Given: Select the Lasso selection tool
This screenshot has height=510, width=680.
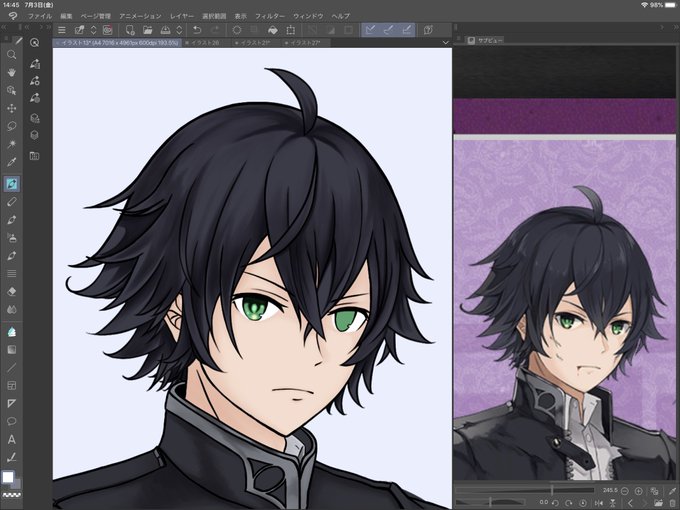Looking at the screenshot, I should pyautogui.click(x=12, y=126).
